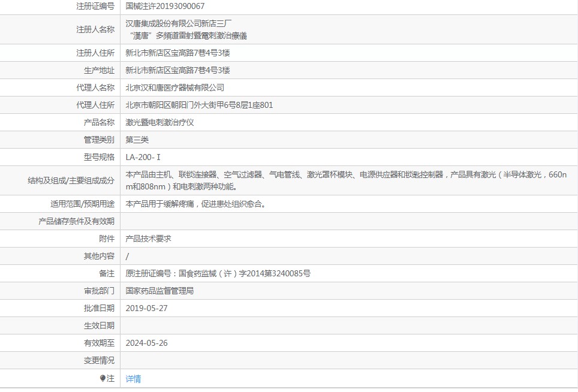
Task: Click the 生产地址 label
Action: [x=99, y=70]
